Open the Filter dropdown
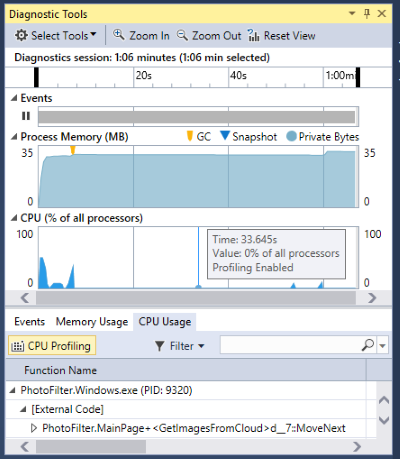The image size is (400, 459). tap(180, 346)
